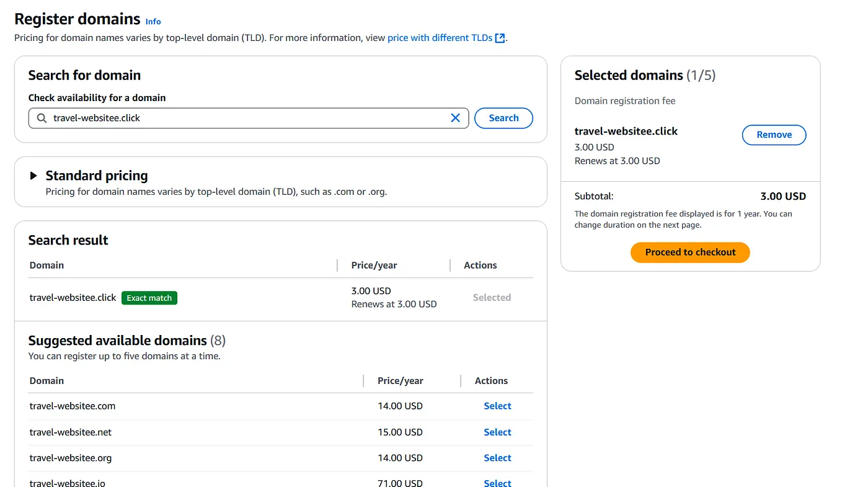The width and height of the screenshot is (868, 487).
Task: Click Actions header in Suggested domains table
Action: (x=491, y=380)
